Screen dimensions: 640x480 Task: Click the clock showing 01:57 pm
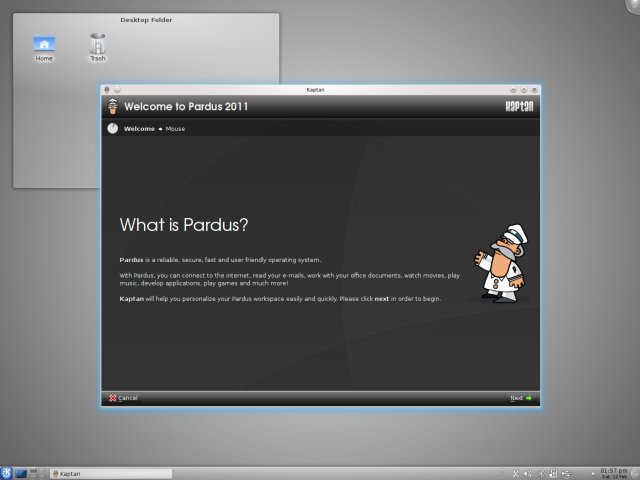pos(613,473)
